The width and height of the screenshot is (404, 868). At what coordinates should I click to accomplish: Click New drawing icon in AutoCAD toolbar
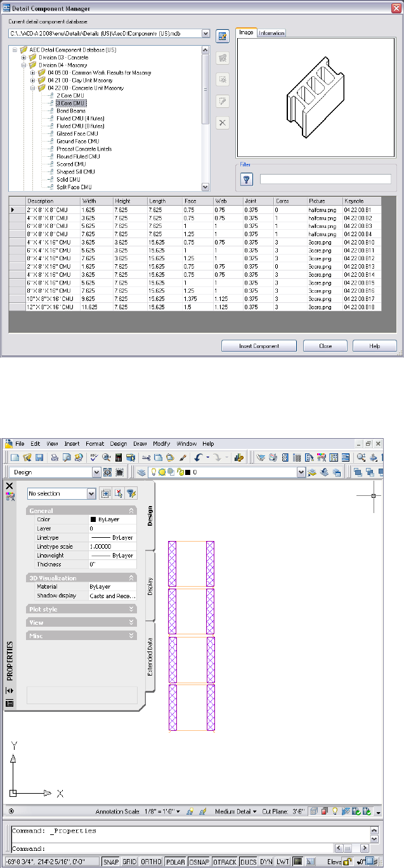pyautogui.click(x=15, y=457)
